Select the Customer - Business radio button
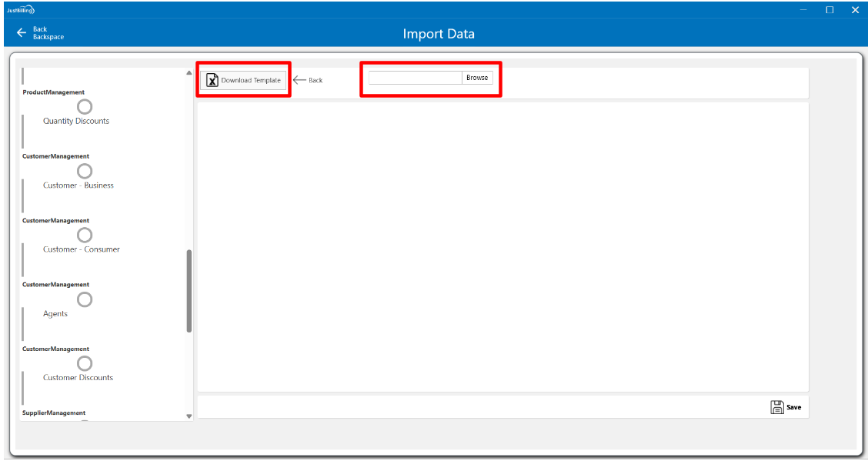The image size is (868, 461). 85,170
